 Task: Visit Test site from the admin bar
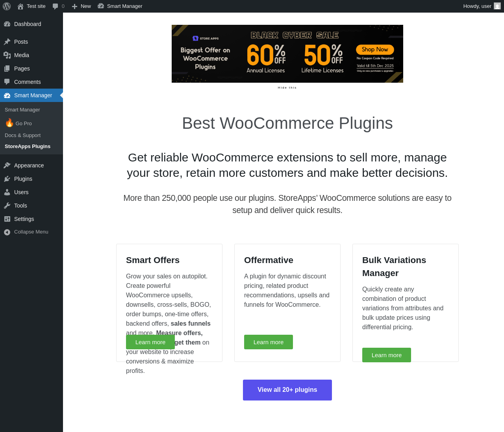pyautogui.click(x=31, y=6)
